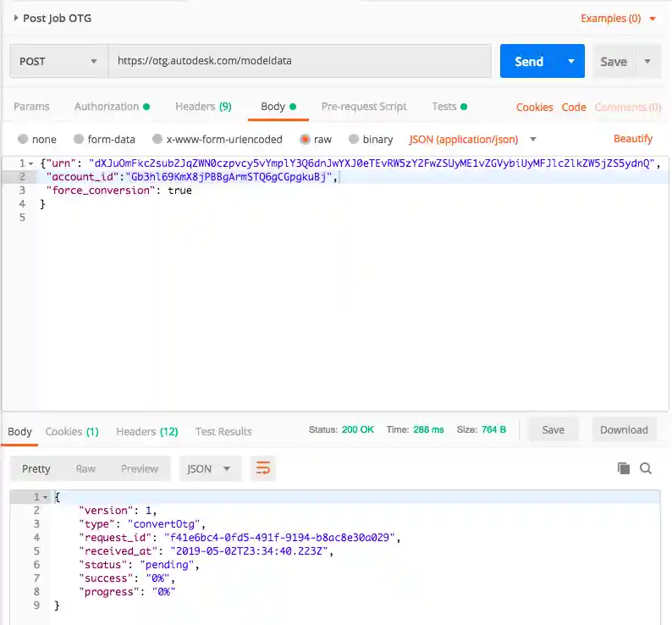Click the search response magnifier icon
Viewport: 672px width, 625px height.
click(646, 468)
